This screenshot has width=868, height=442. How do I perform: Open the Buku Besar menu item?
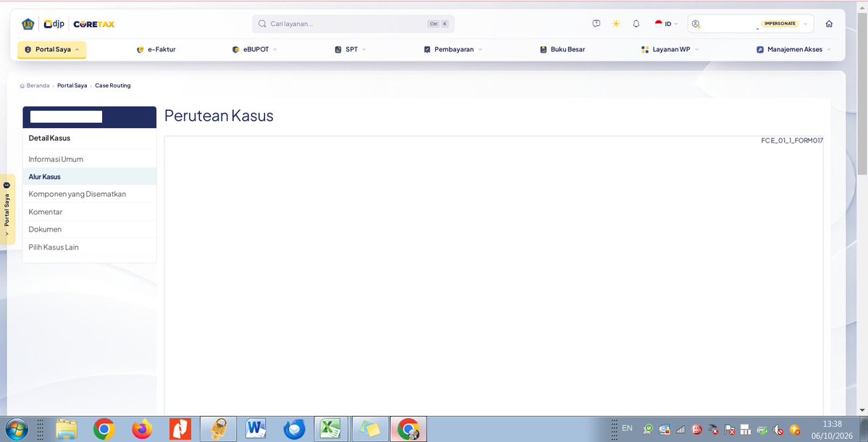tap(562, 49)
